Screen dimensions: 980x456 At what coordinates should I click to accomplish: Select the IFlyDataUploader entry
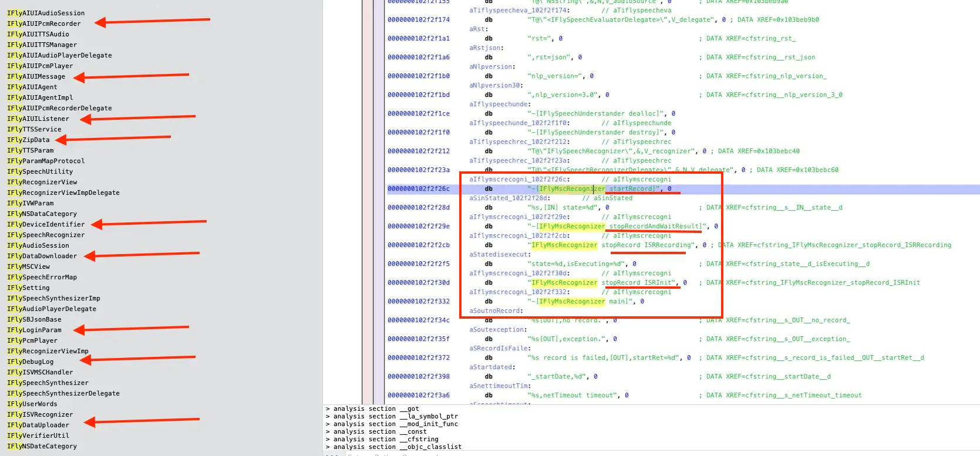pos(38,425)
